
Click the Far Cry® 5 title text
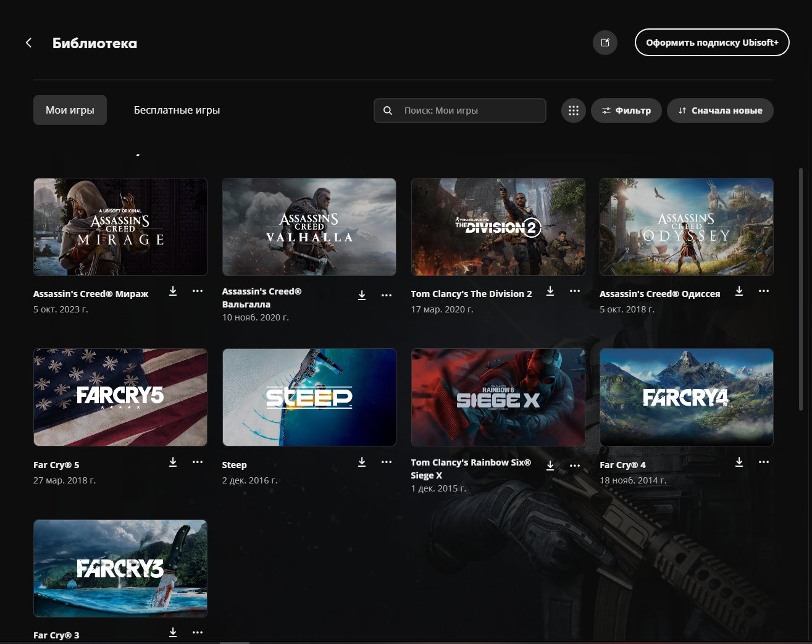(56, 465)
